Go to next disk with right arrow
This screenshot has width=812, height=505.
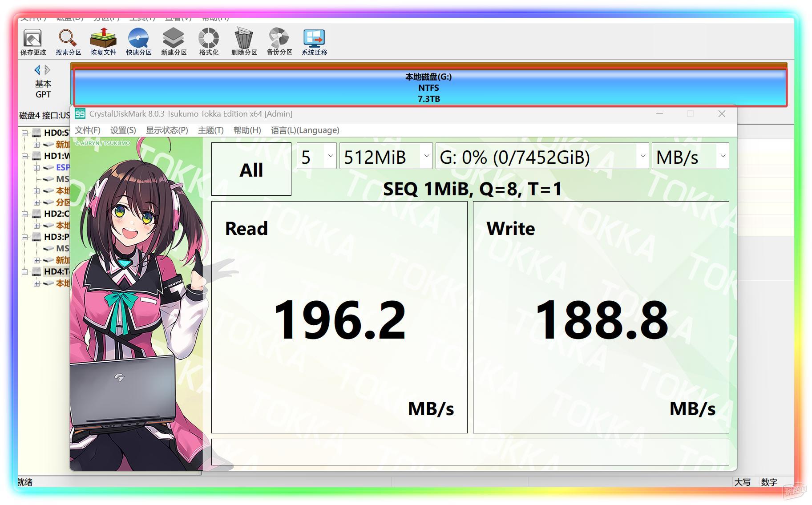pos(47,70)
